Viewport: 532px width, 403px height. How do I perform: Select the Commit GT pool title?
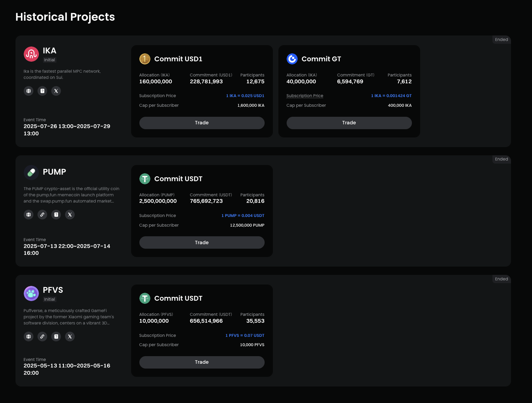coord(321,59)
